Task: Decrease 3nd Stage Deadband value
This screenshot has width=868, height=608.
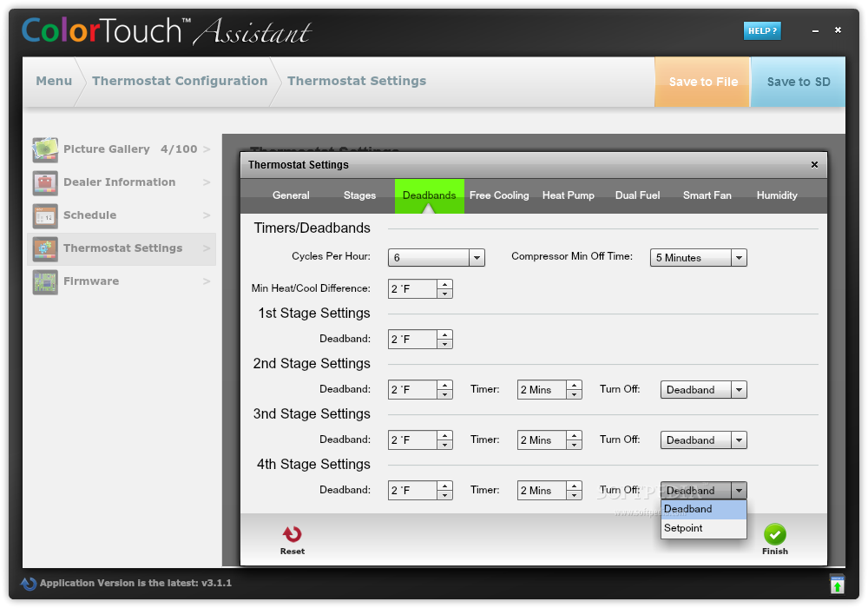Action: coord(444,445)
